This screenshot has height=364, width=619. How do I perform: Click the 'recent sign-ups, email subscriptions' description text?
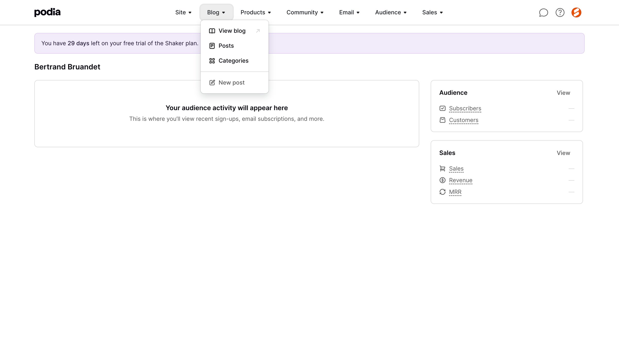point(227,119)
